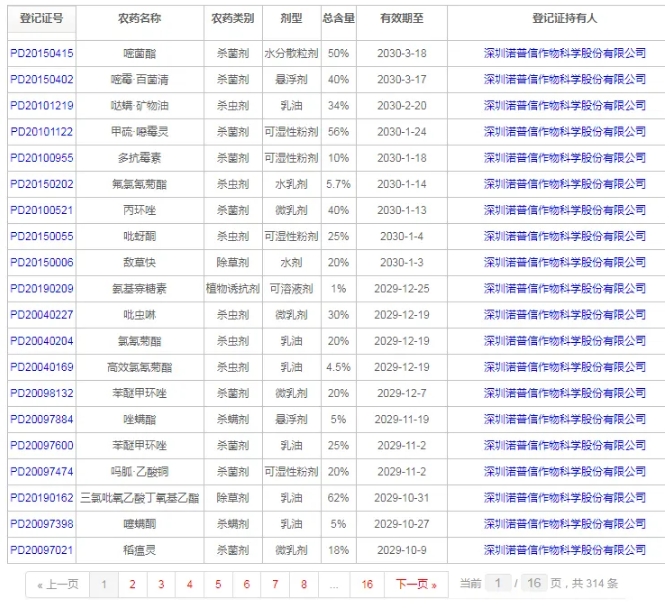Click the 农药类别 column header

pos(233,18)
